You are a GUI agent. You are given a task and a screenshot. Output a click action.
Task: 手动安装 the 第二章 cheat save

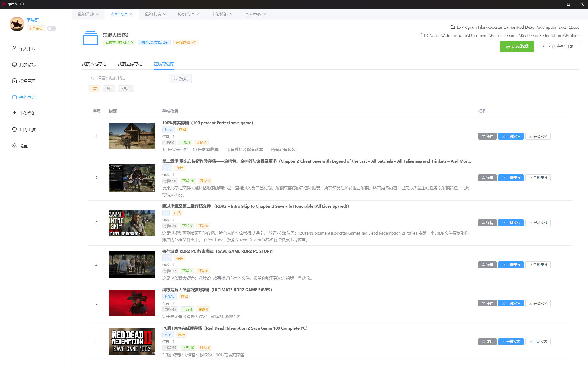[538, 178]
